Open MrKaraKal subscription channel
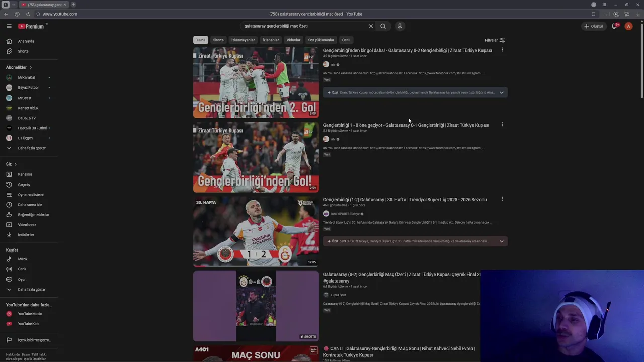 [x=26, y=78]
